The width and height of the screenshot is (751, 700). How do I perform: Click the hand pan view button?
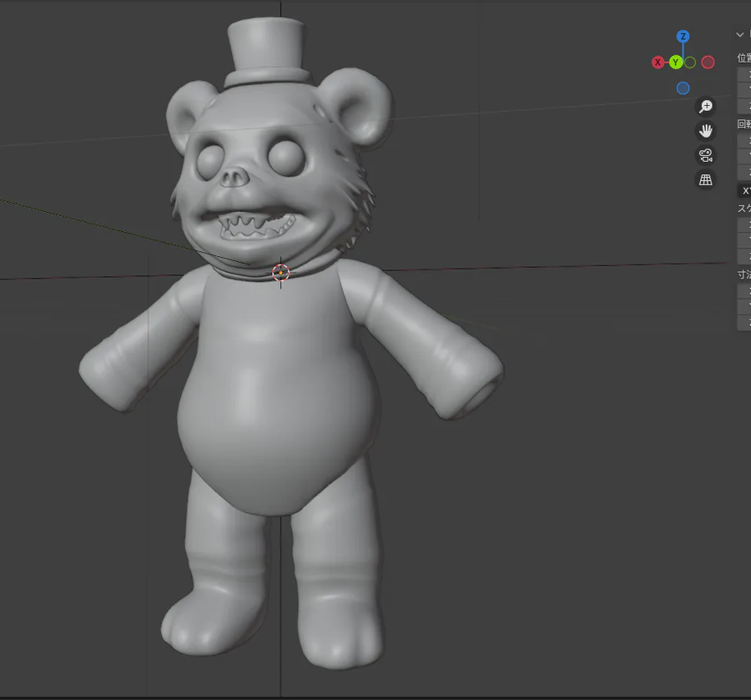705,131
